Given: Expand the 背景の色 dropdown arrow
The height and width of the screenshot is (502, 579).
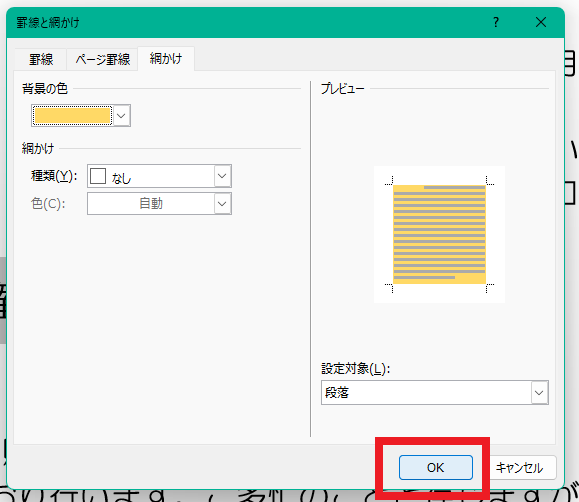Looking at the screenshot, I should pos(121,116).
